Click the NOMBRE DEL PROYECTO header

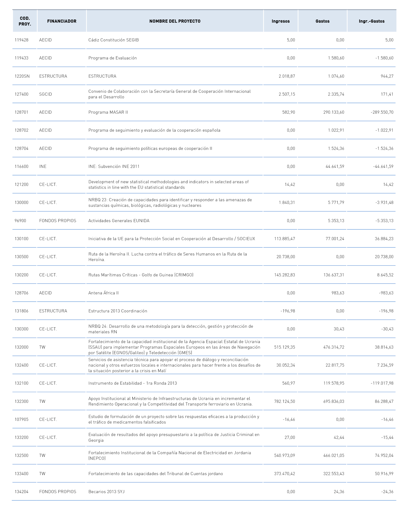point(175,21)
